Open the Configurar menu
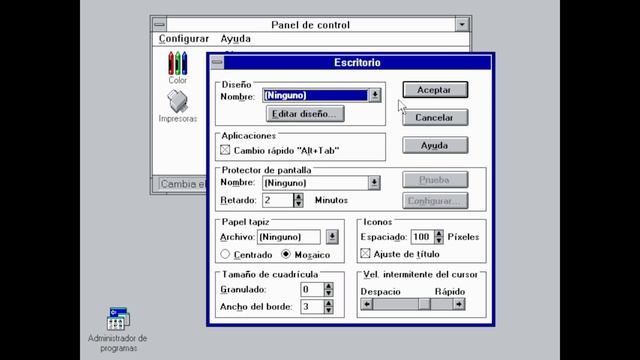Screen dimensions: 640x360 [x=184, y=39]
